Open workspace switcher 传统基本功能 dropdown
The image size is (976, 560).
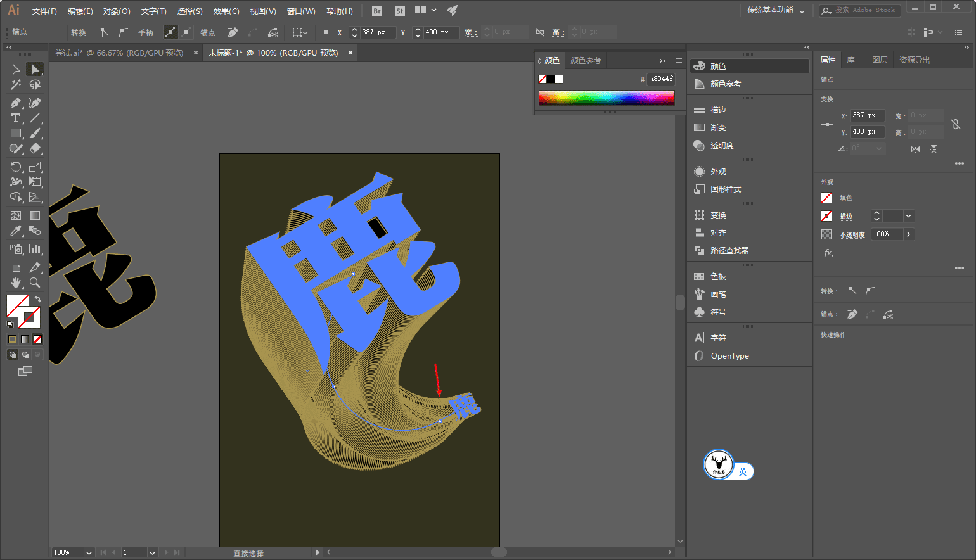(x=775, y=11)
